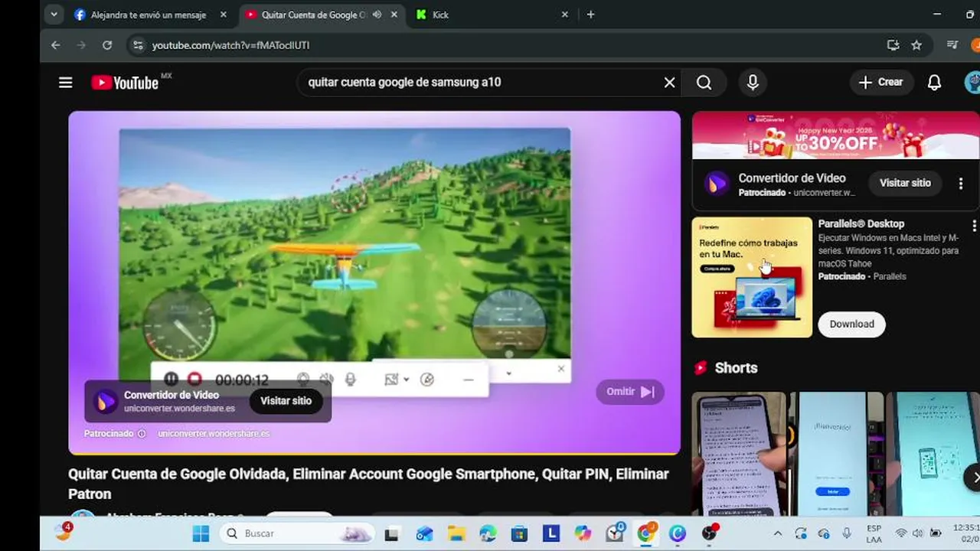Open the first Shorts thumbnail
This screenshot has width=980, height=551.
click(739, 454)
